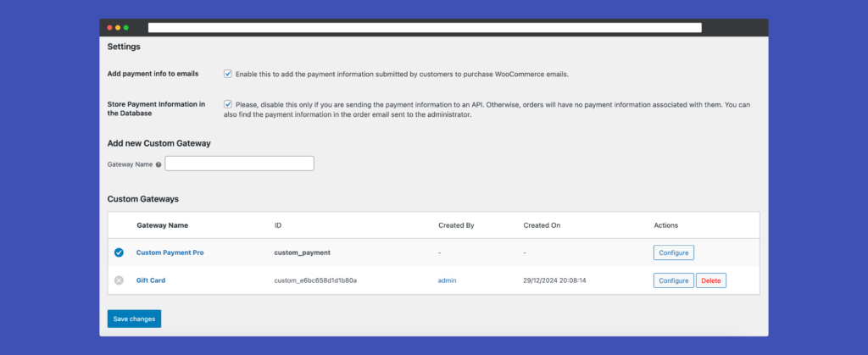The height and width of the screenshot is (355, 868).
Task: Click the Created On column header
Action: pyautogui.click(x=542, y=225)
